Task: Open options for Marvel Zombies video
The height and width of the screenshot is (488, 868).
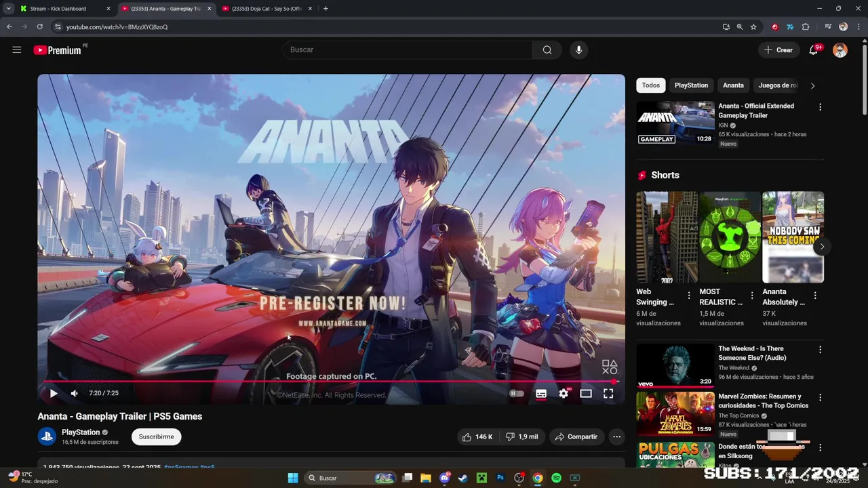Action: tap(820, 397)
